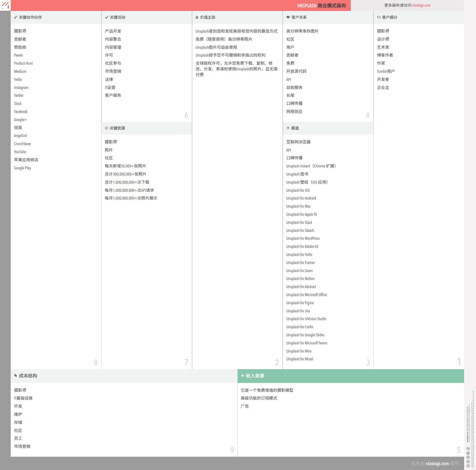Click the people icon beside 客户细分
Screen dimensions: 476x470
[379, 17]
